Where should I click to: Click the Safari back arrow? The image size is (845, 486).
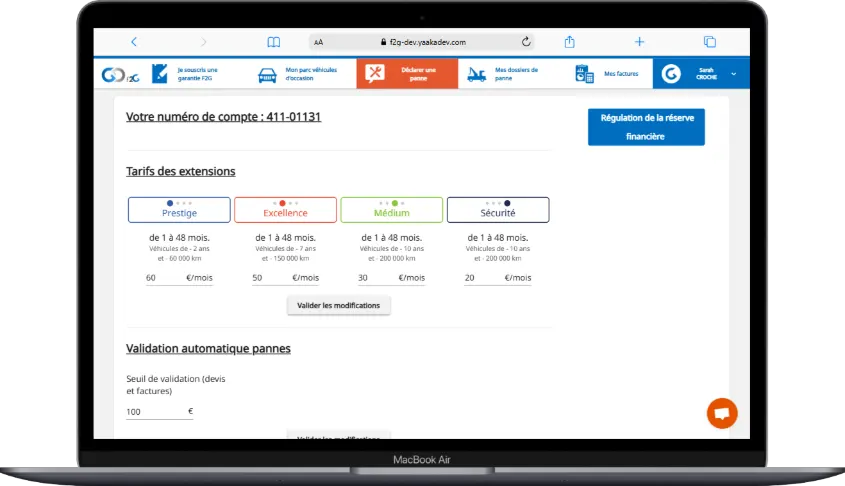point(134,42)
